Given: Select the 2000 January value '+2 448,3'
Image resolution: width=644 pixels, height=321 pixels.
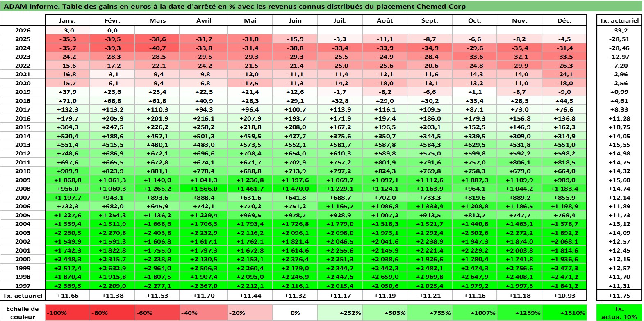Looking at the screenshot, I should click(67, 259).
